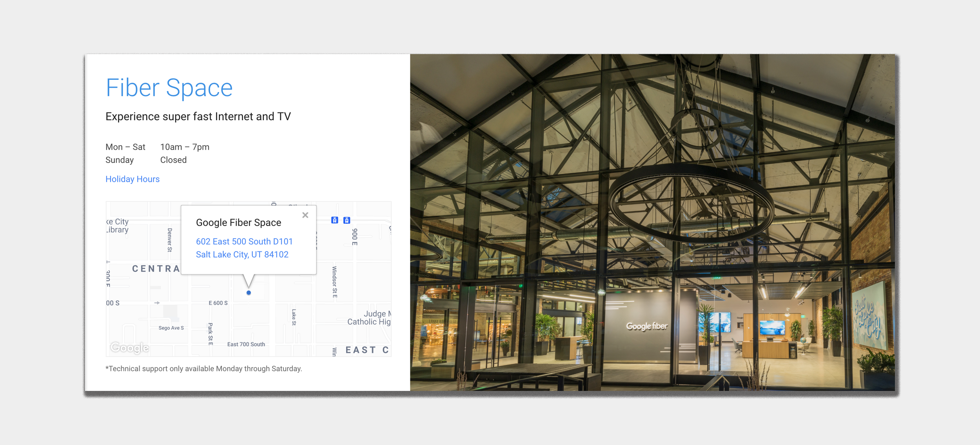Click the Judge Catholic High label on map

click(369, 318)
